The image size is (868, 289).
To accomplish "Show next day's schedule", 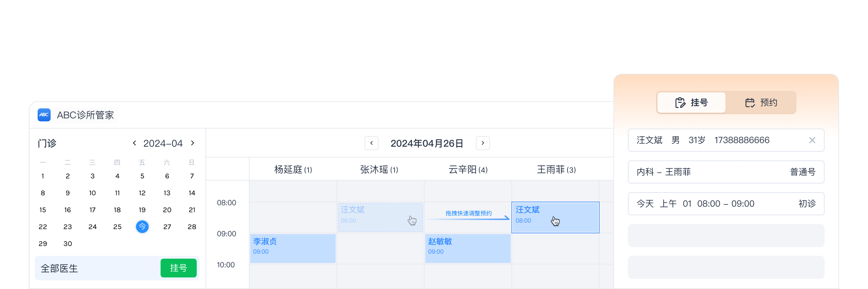I will (483, 143).
